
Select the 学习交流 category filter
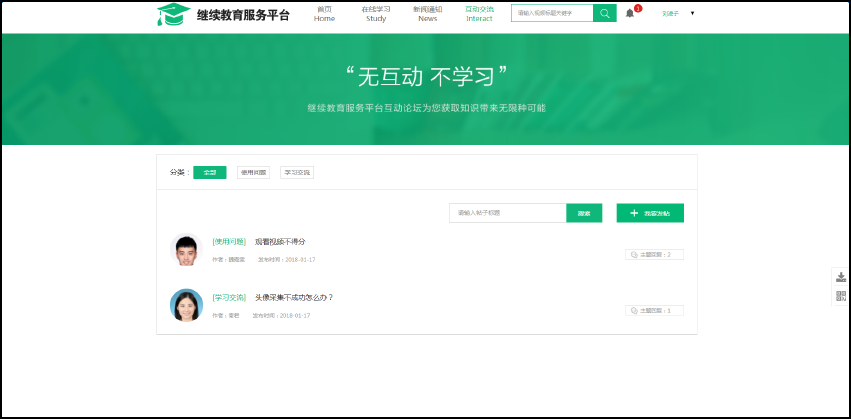297,172
